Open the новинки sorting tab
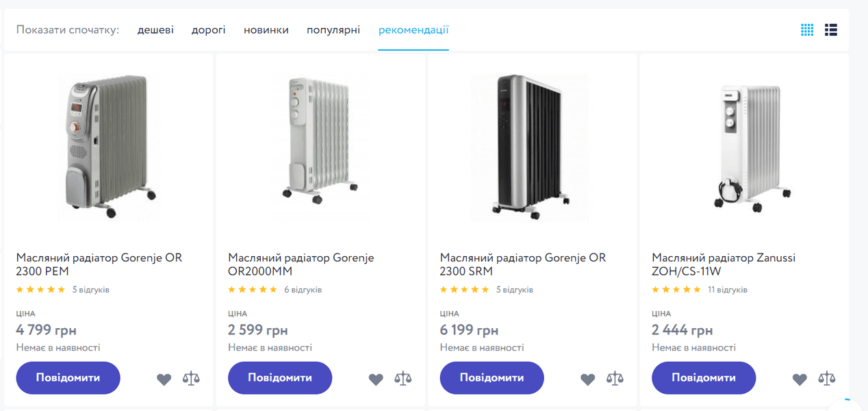The width and height of the screenshot is (868, 411). [x=266, y=29]
